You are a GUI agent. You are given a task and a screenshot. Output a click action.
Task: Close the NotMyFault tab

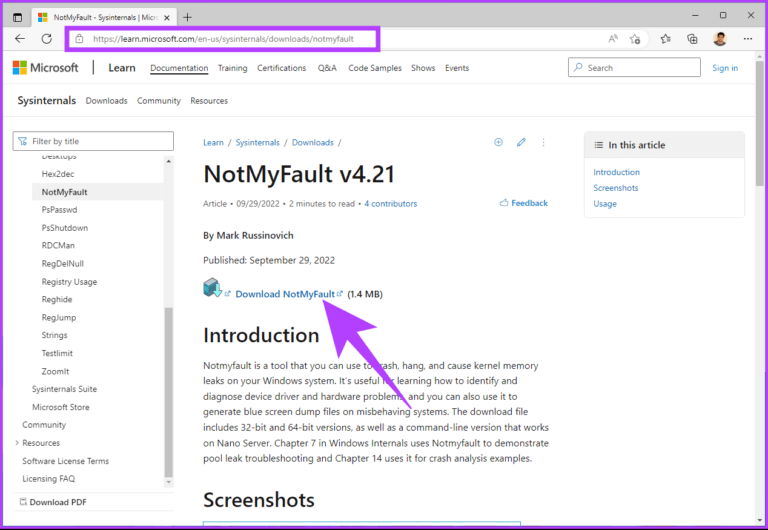coord(167,18)
